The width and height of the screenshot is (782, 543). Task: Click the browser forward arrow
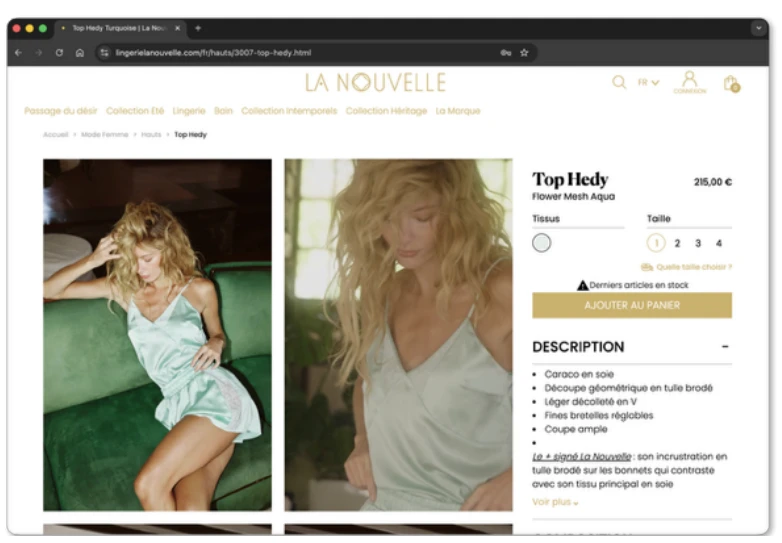38,52
